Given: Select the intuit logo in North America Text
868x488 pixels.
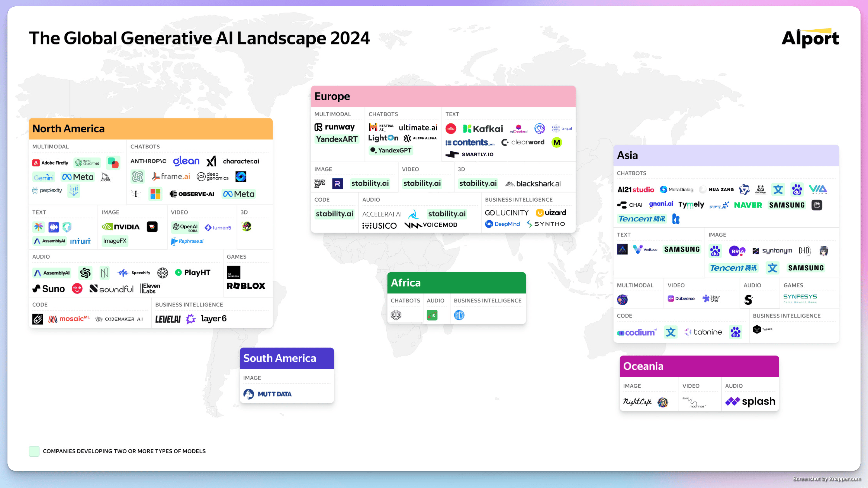Looking at the screenshot, I should pos(81,241).
